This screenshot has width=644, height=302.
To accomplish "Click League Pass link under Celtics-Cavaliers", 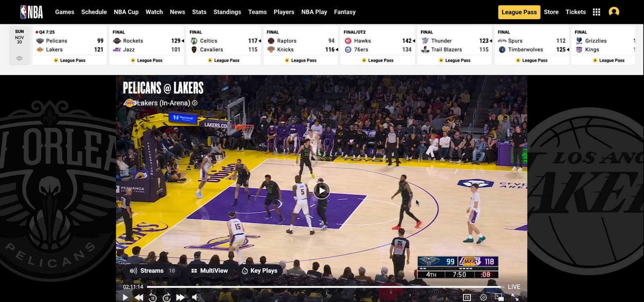I will coord(223,60).
